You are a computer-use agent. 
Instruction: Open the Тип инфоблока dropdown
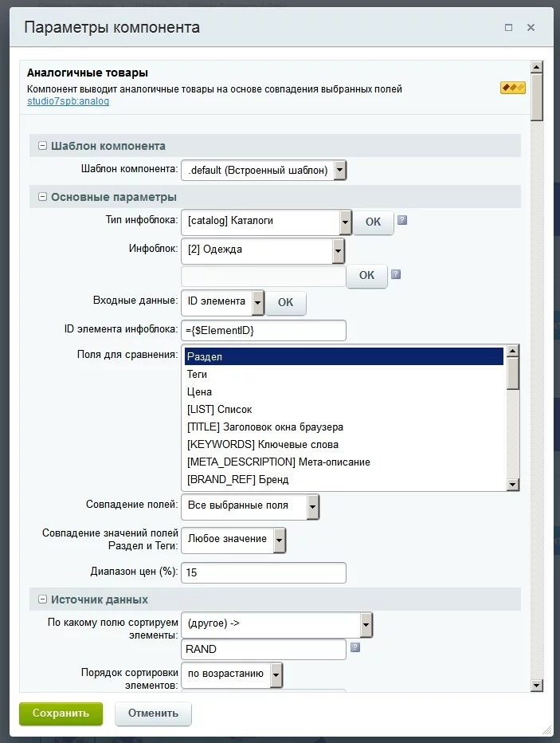click(345, 222)
